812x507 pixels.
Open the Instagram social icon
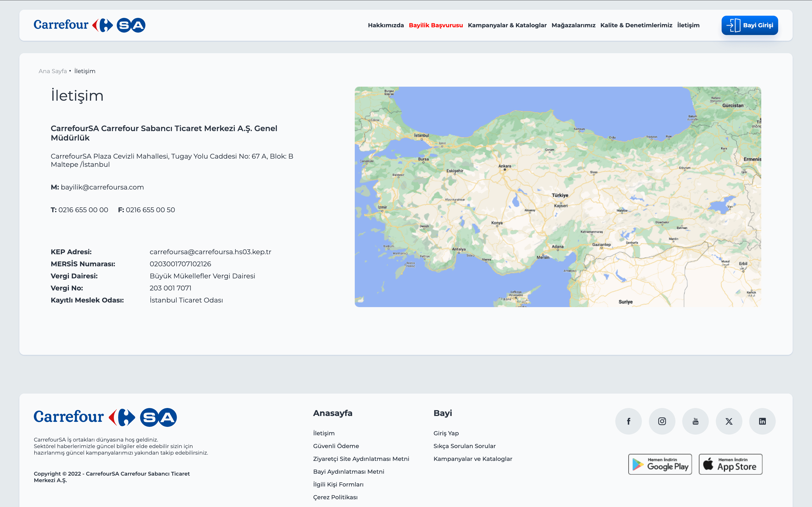662,421
